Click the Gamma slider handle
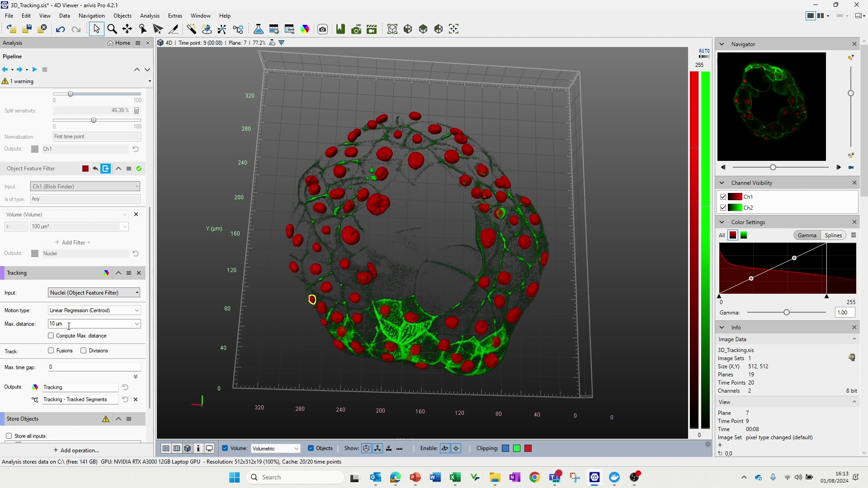Viewport: 868px width, 488px height. point(787,313)
